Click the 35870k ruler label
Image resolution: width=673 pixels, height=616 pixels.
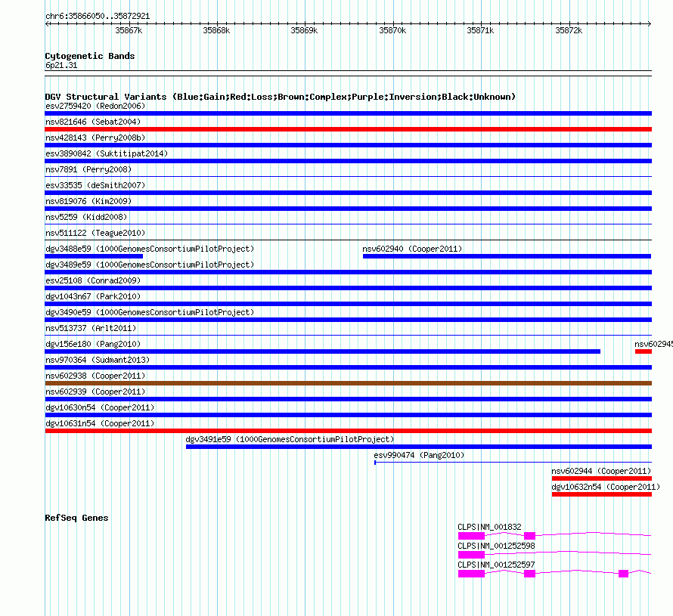(392, 30)
